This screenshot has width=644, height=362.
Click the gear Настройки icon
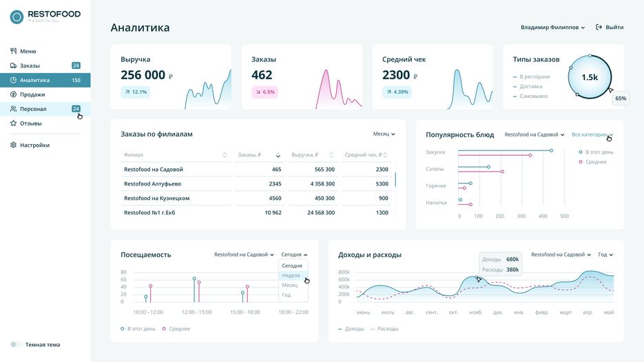(x=13, y=145)
